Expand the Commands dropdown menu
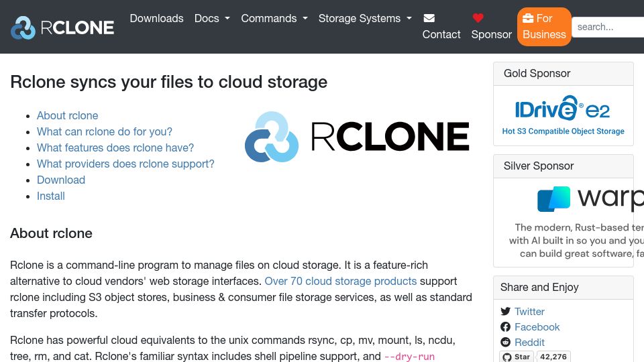This screenshot has width=644, height=362. (x=274, y=19)
